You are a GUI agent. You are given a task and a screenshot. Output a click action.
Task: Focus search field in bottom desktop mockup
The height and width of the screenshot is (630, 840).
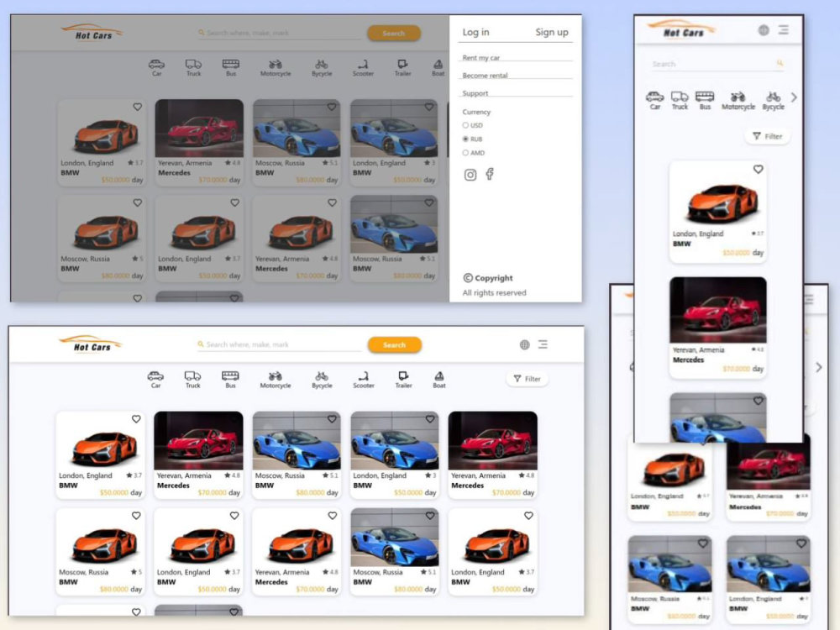279,344
